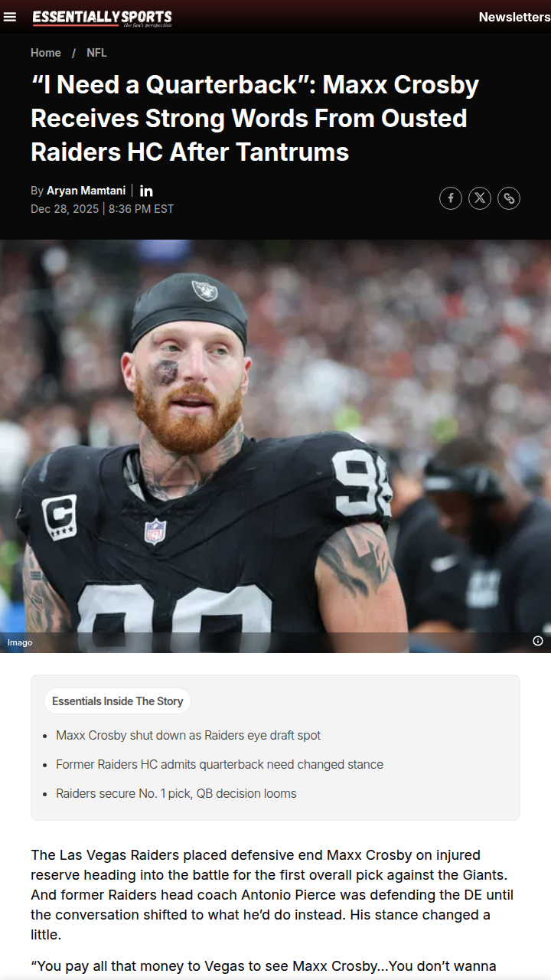Select Essentials Inside The Story pill
The height and width of the screenshot is (980, 551).
[x=117, y=701]
